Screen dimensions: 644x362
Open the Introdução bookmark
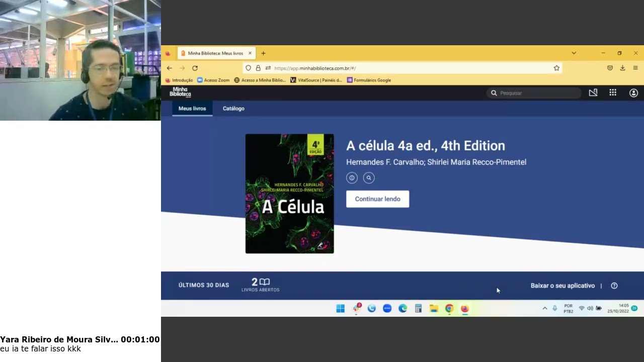(x=179, y=80)
